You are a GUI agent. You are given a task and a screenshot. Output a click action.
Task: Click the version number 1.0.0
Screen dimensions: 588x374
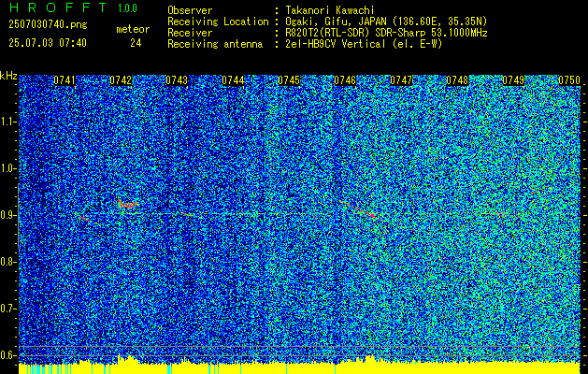pos(127,8)
